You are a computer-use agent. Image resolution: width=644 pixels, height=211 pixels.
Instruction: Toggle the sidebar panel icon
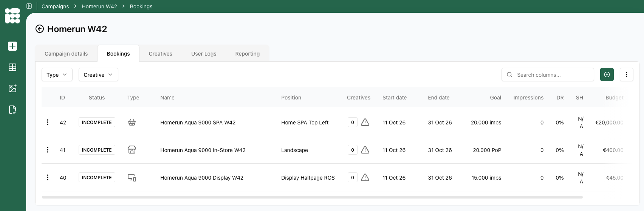pos(29,6)
